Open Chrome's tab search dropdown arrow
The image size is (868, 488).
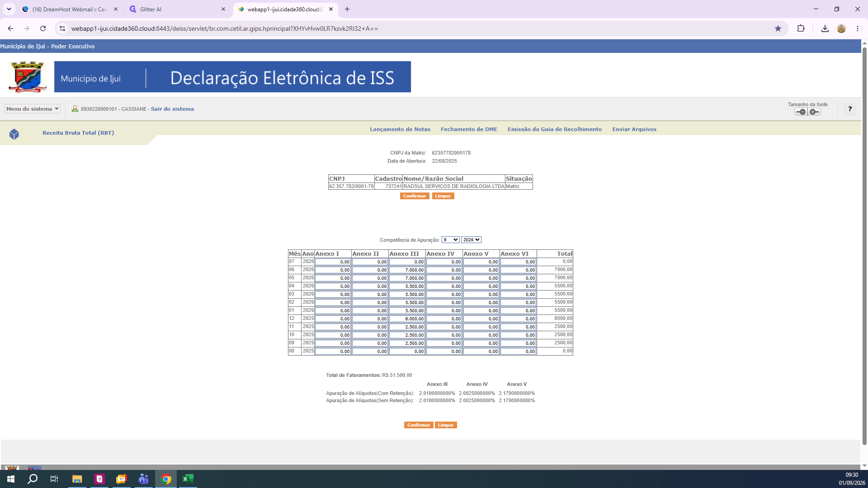coord(9,9)
